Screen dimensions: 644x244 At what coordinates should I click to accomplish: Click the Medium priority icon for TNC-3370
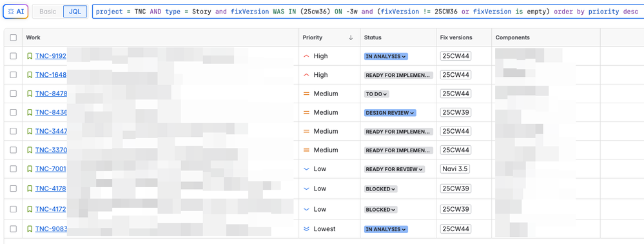pyautogui.click(x=306, y=150)
